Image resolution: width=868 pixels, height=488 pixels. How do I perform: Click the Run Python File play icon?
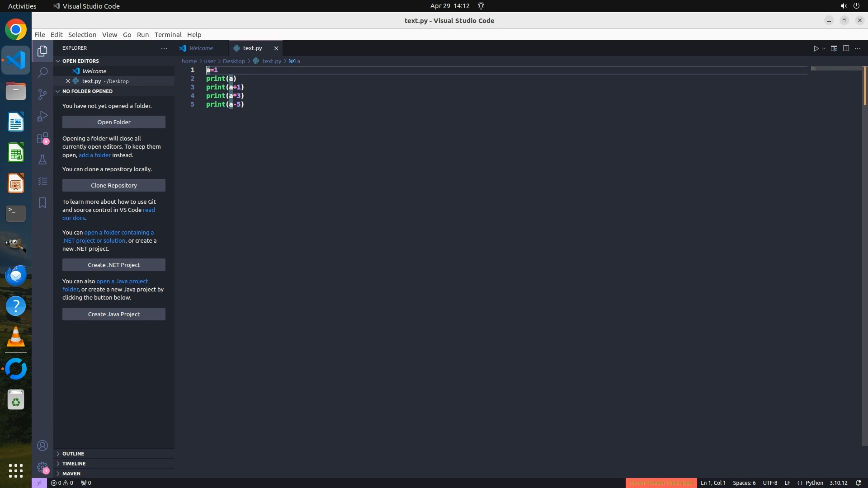click(x=816, y=48)
